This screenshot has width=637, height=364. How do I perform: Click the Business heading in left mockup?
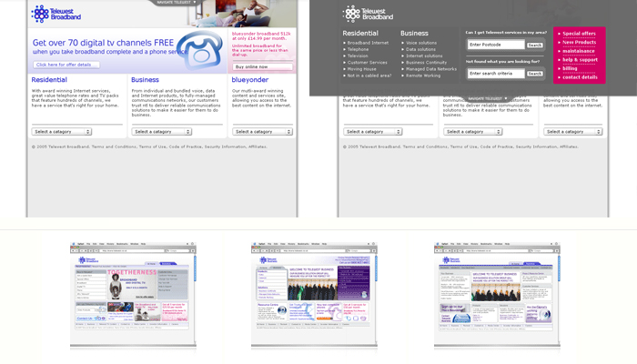145,80
